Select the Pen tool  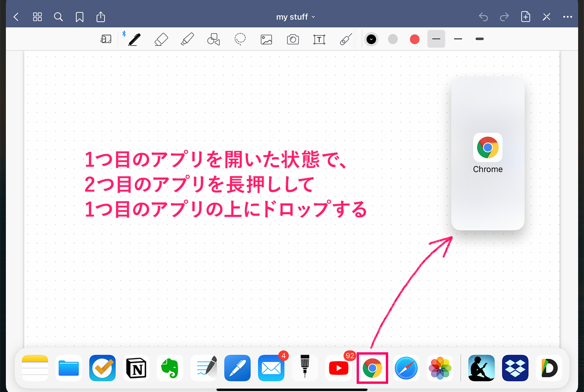(134, 39)
